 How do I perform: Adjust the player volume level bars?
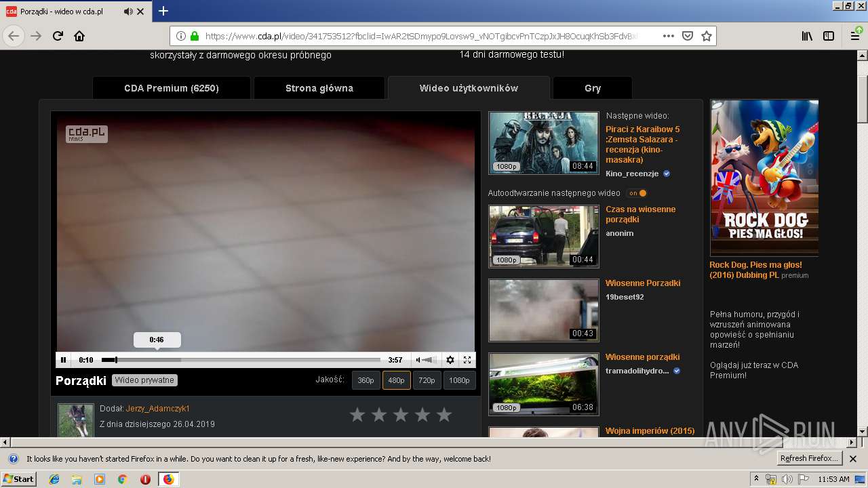coord(430,360)
